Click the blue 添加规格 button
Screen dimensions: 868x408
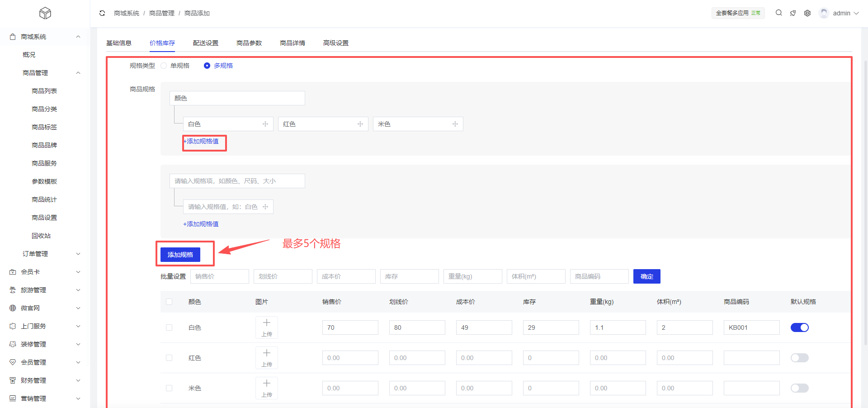[180, 255]
